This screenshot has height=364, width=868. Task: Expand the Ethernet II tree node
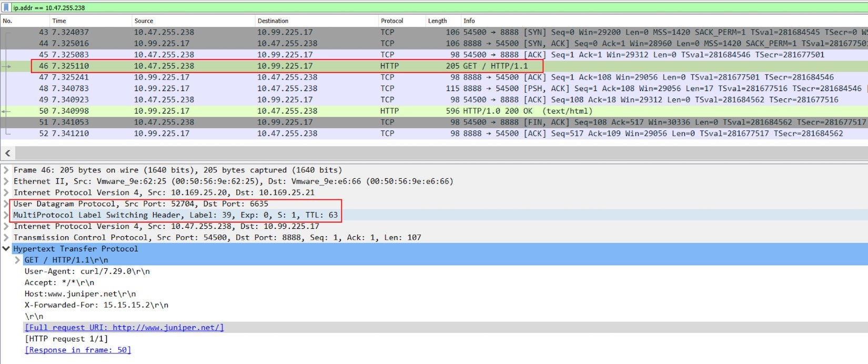6,181
